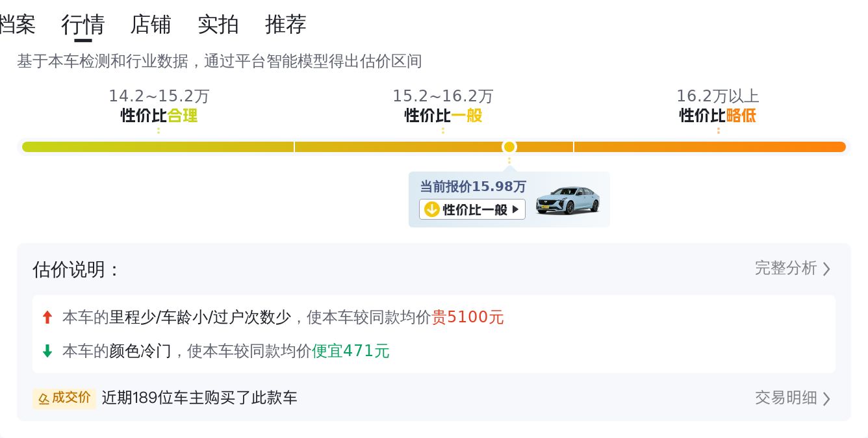Click chevron next to 完整分析
868x438 pixels.
(826, 268)
